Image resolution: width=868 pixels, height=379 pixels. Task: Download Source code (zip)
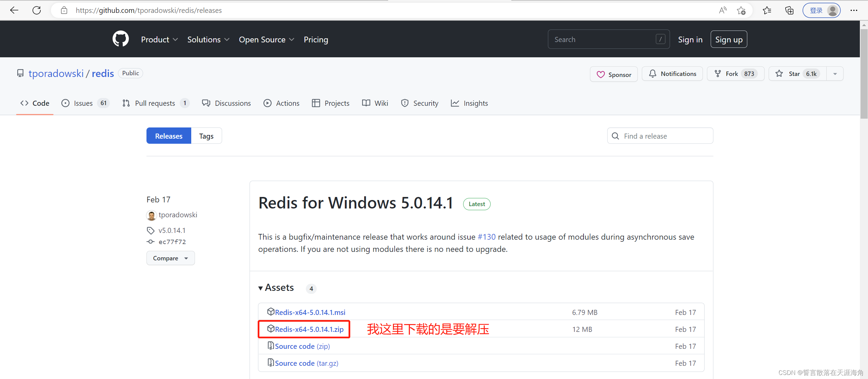tap(302, 346)
